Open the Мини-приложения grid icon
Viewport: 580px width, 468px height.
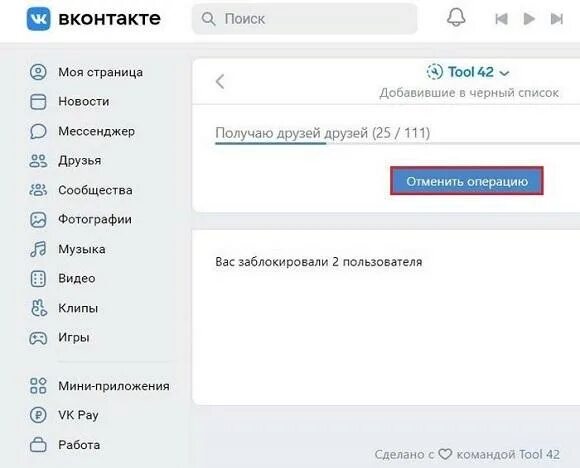(38, 385)
